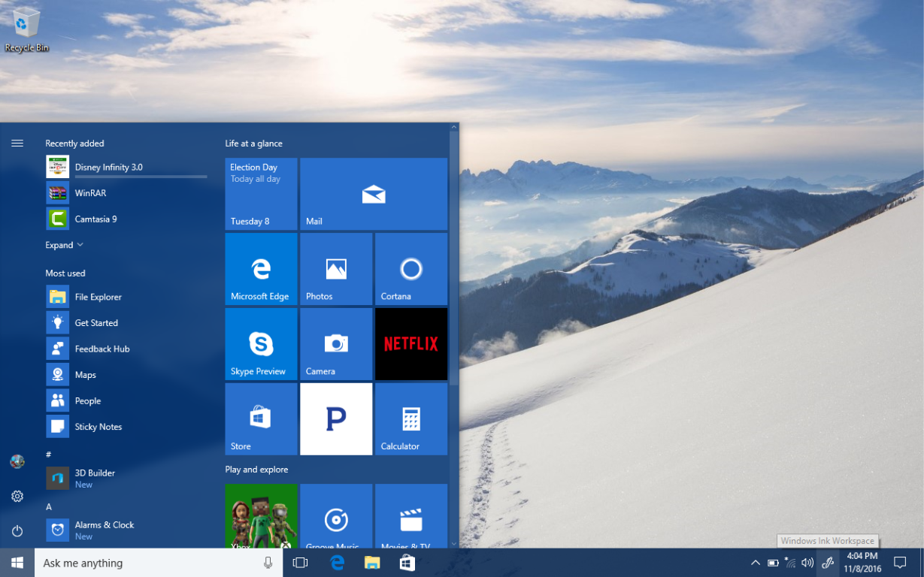The height and width of the screenshot is (577, 924).
Task: Open the Netflix tile
Action: click(410, 343)
